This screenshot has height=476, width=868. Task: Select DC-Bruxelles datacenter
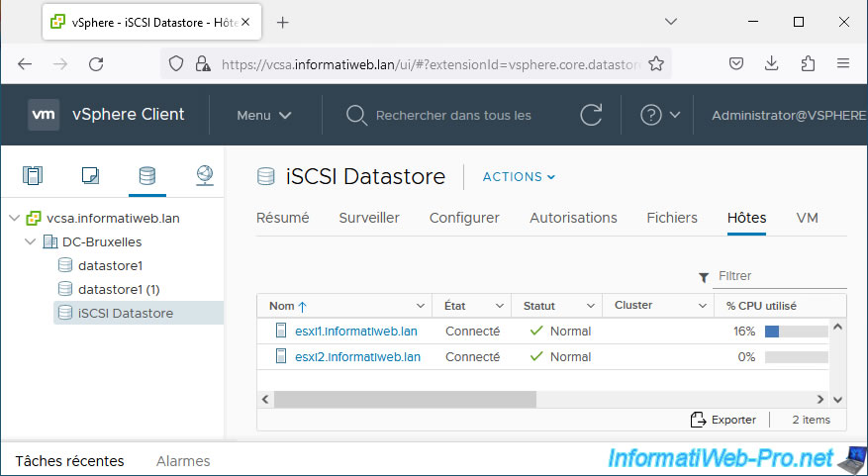coord(102,241)
